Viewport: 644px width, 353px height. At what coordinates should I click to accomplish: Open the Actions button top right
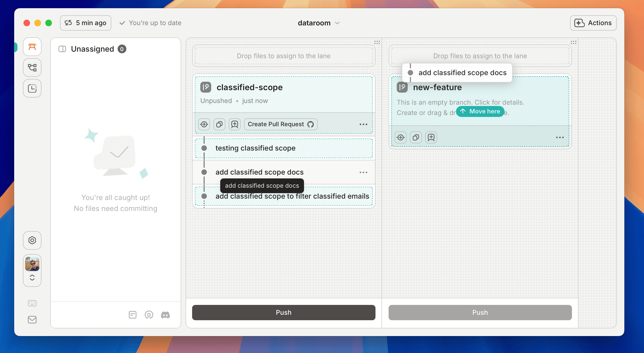(593, 23)
